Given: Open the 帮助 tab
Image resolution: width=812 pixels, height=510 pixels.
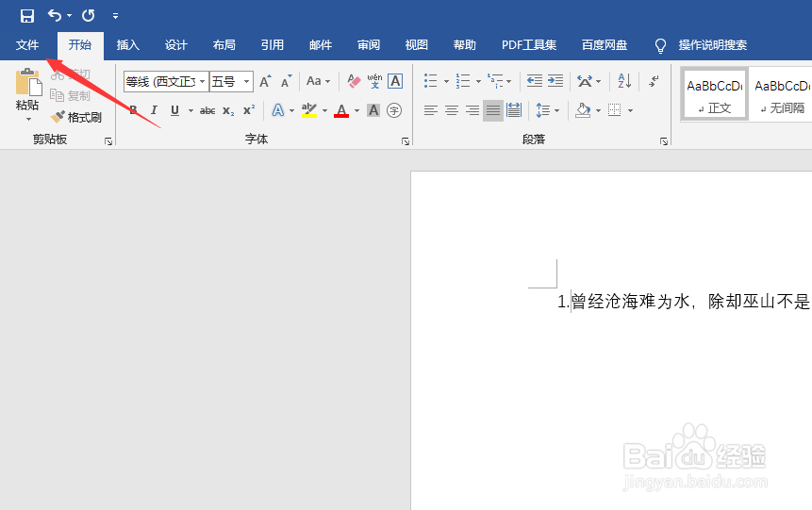Looking at the screenshot, I should 465,45.
